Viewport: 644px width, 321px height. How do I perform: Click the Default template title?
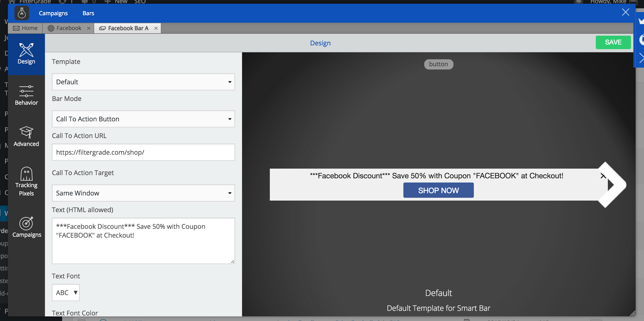pyautogui.click(x=438, y=293)
